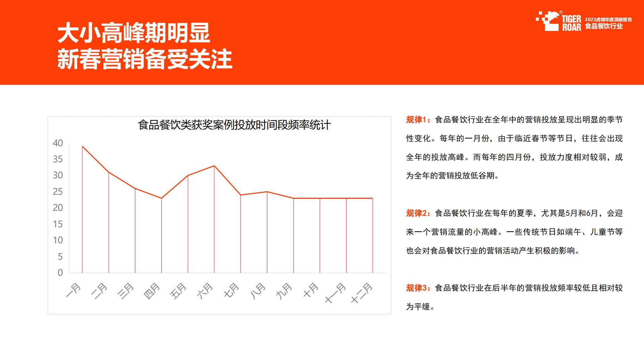Click the text line 为平缓。
644x362 pixels.
420,307
